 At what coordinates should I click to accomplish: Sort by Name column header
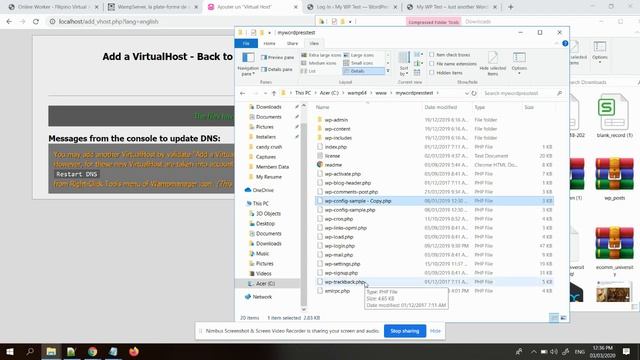tap(322, 107)
